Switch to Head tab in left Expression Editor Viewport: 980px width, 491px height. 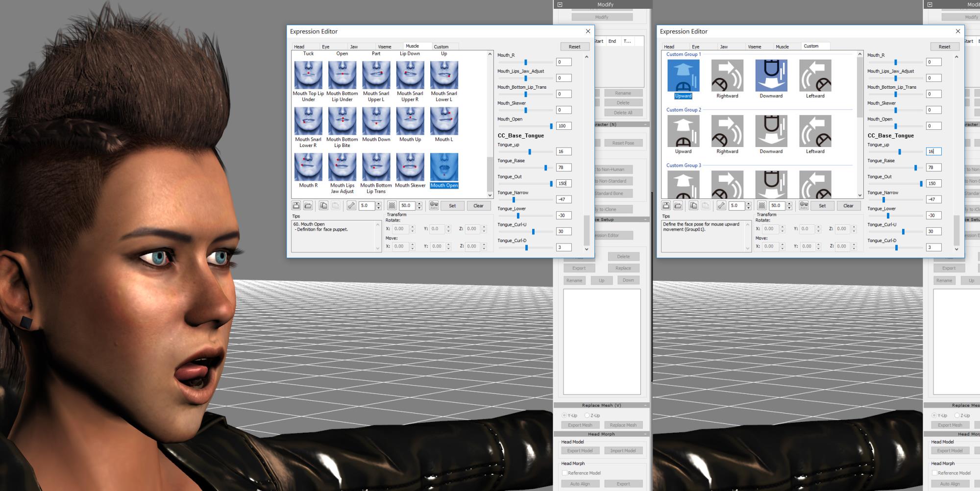(x=299, y=47)
